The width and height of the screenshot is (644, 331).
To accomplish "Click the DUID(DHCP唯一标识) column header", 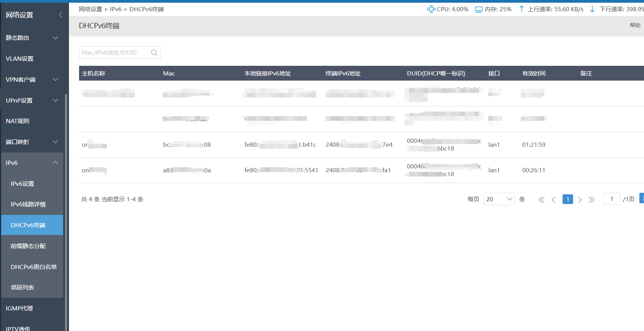I will click(x=436, y=73).
